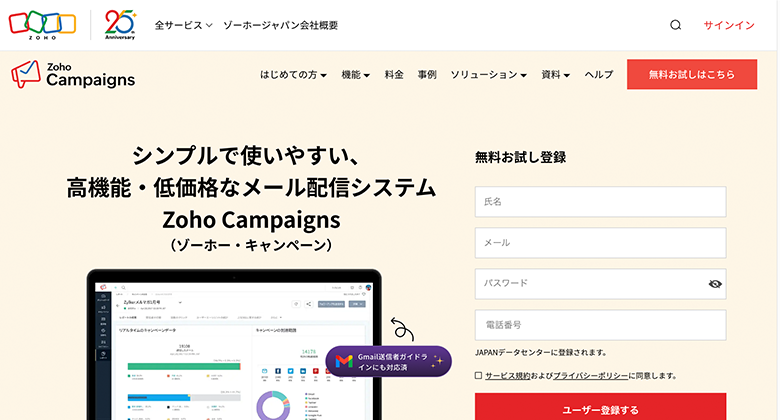This screenshot has height=420, width=780.
Task: Open search with the magnifier icon
Action: coord(676,25)
